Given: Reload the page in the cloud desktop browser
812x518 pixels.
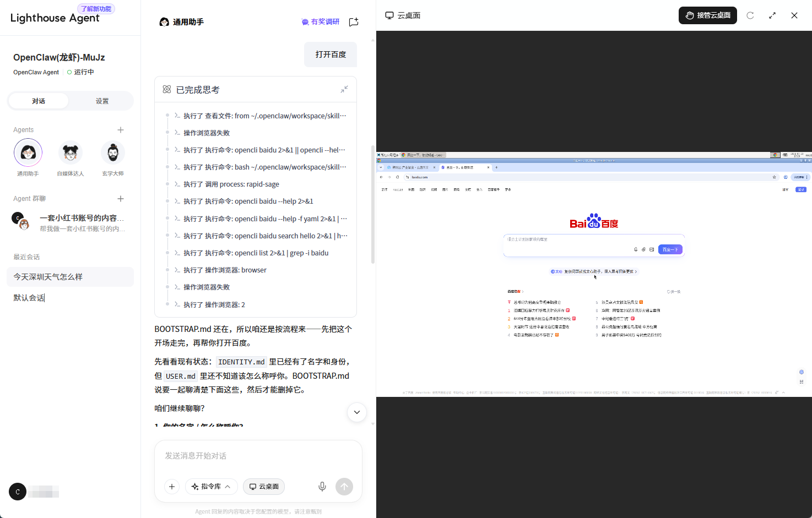Looking at the screenshot, I should click(397, 177).
